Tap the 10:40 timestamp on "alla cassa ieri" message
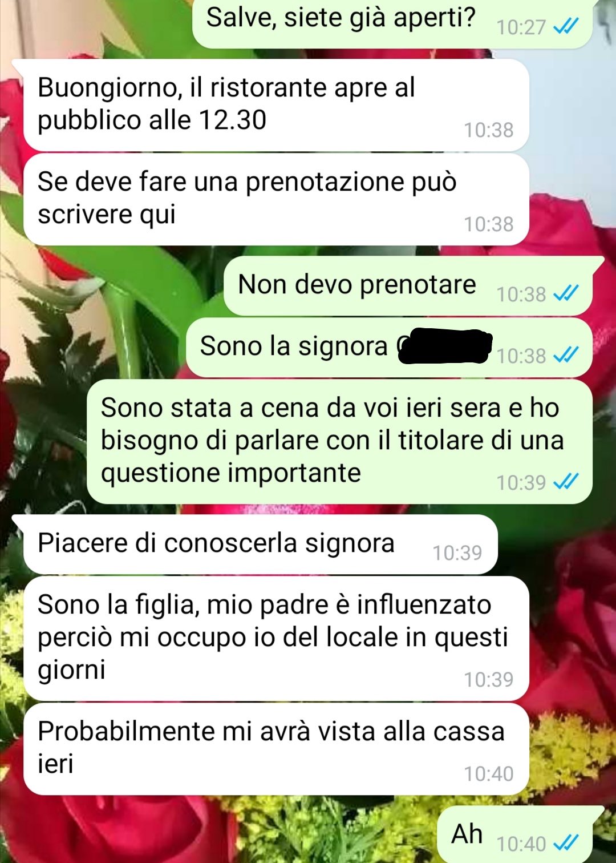This screenshot has height=863, width=616. (x=489, y=773)
